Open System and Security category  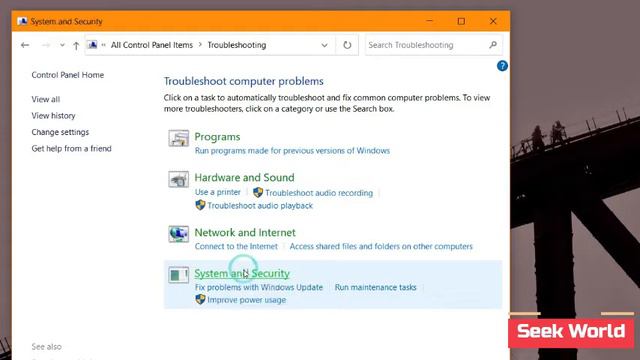tap(242, 273)
